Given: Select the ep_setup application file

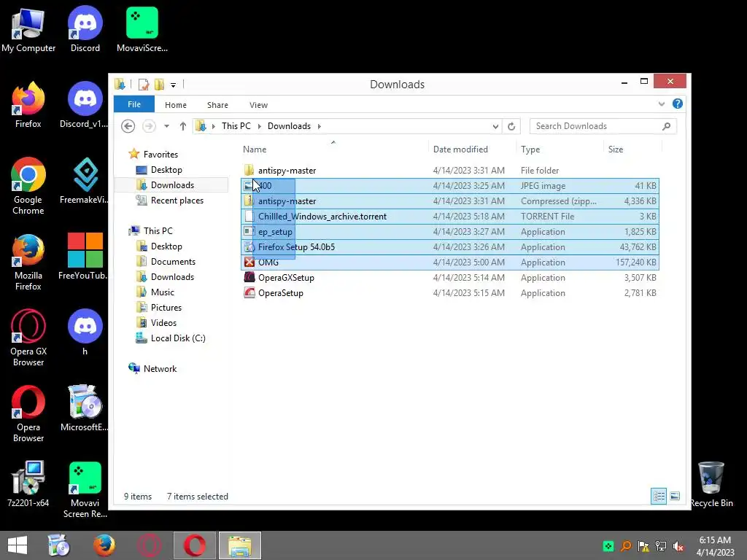Looking at the screenshot, I should coord(450,231).
